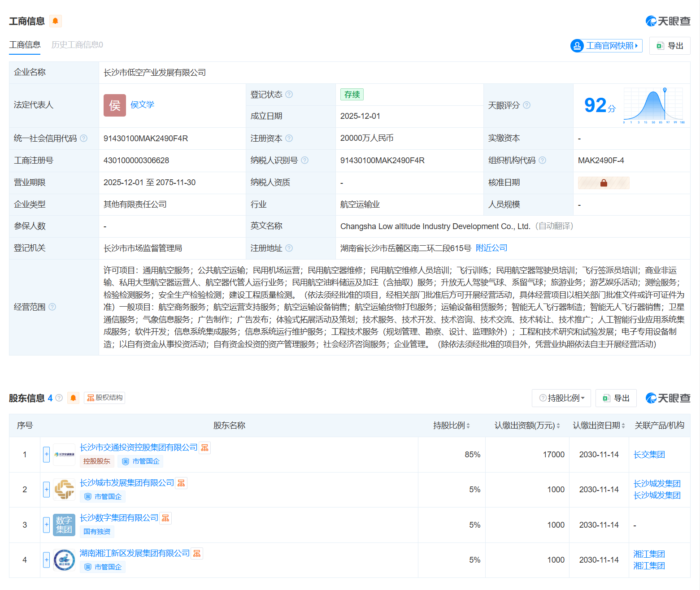Expand the 湖南湘江新区发展集团 row plus button
The height and width of the screenshot is (590, 700).
[46, 560]
